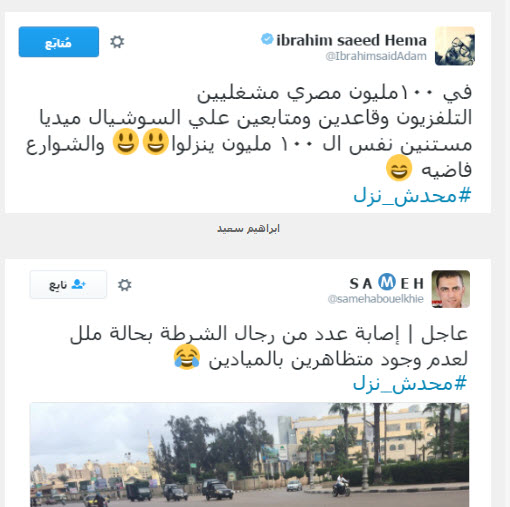510x507 pixels.
Task: Open hashtag #محدش_نزل in first tweet
Action: click(412, 196)
